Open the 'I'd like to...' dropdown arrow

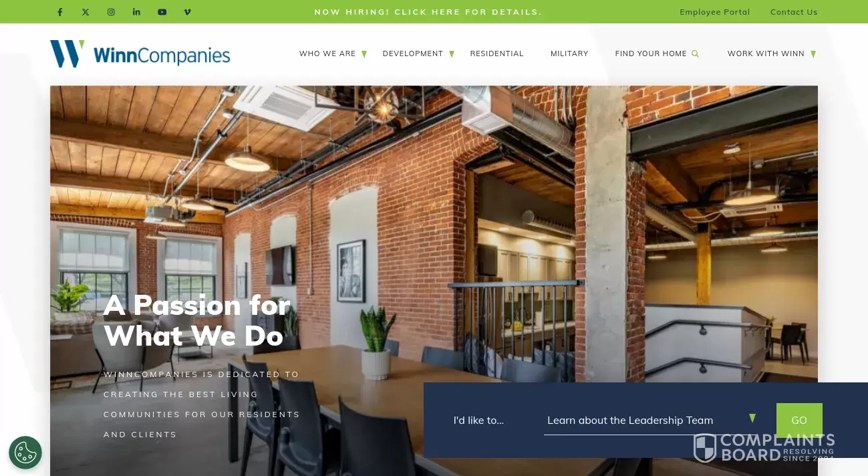(752, 419)
